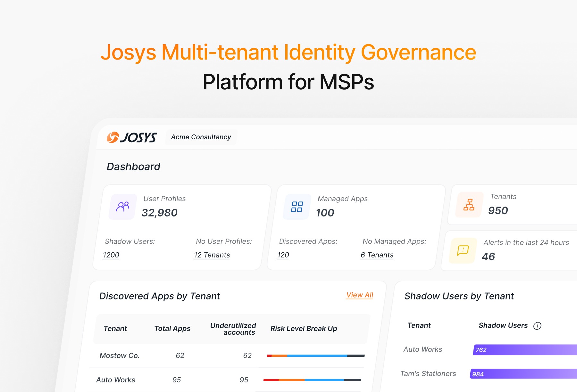This screenshot has height=392, width=577.
Task: Click the 32,980 user profiles value
Action: pyautogui.click(x=160, y=213)
